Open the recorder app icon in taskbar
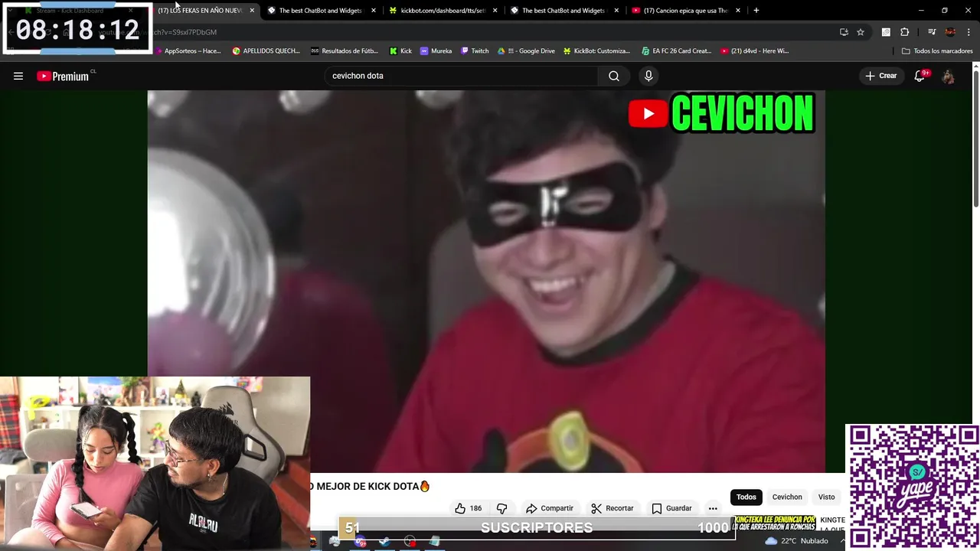 410,541
